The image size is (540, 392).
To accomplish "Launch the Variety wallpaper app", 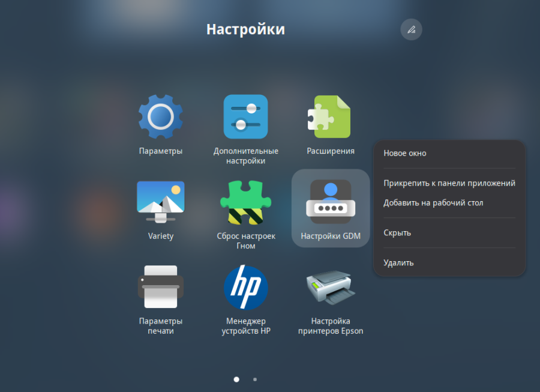I will pos(160,202).
